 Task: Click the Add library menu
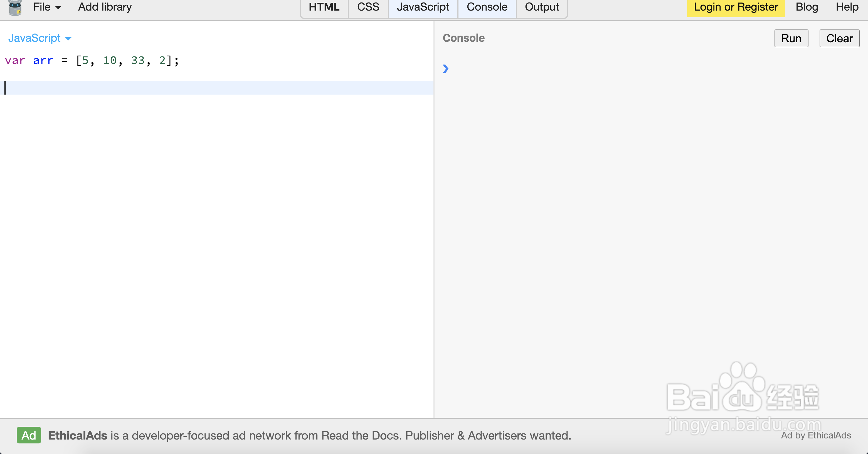pyautogui.click(x=105, y=7)
